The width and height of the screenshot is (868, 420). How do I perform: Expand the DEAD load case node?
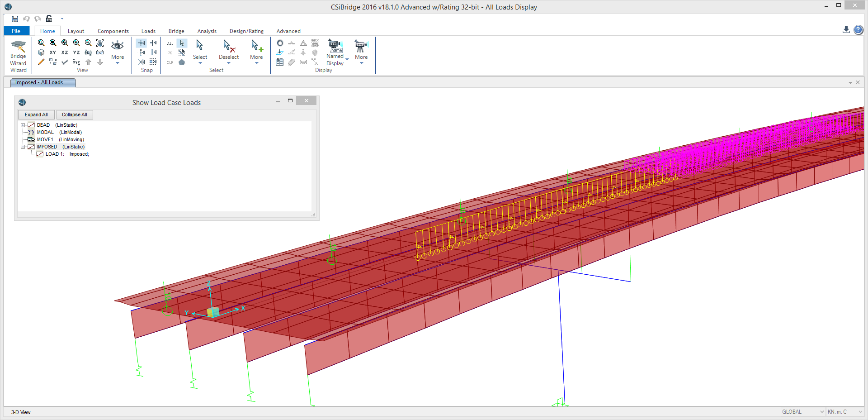click(x=23, y=125)
